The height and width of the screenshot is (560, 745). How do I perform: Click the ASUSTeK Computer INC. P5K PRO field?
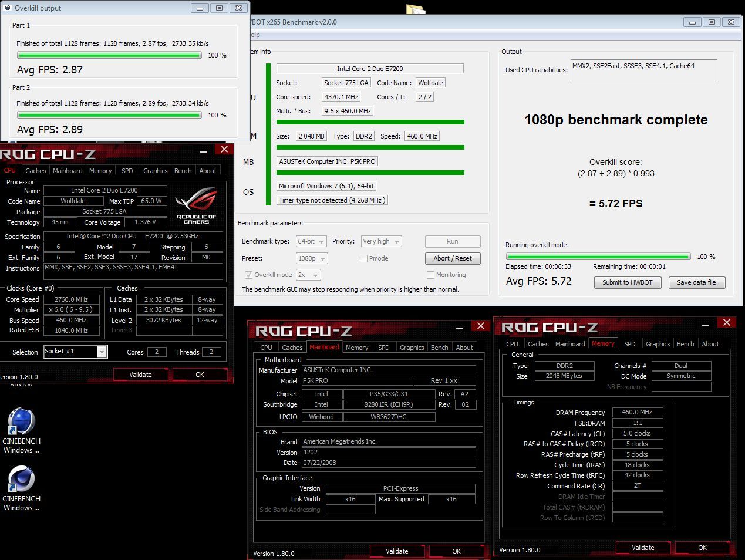328,161
